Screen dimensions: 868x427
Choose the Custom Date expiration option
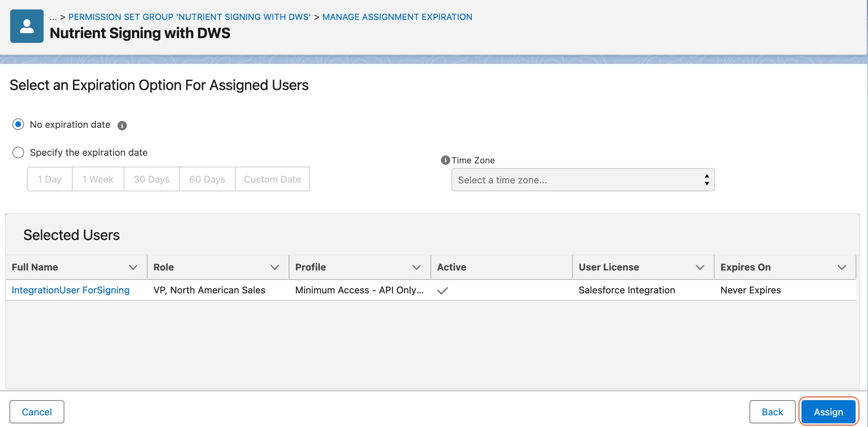(x=272, y=179)
